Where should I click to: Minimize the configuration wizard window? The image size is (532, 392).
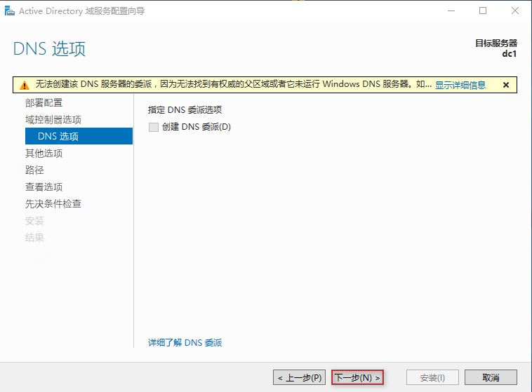[451, 11]
